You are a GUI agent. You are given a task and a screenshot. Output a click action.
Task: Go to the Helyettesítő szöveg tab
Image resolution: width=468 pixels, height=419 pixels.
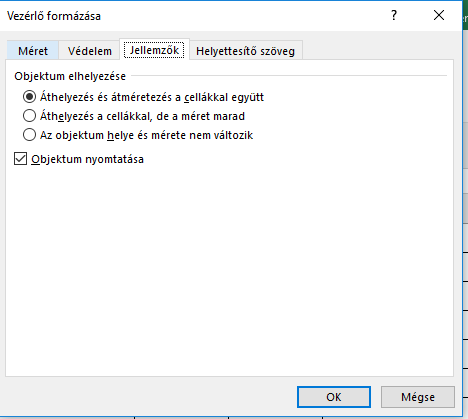tap(245, 51)
